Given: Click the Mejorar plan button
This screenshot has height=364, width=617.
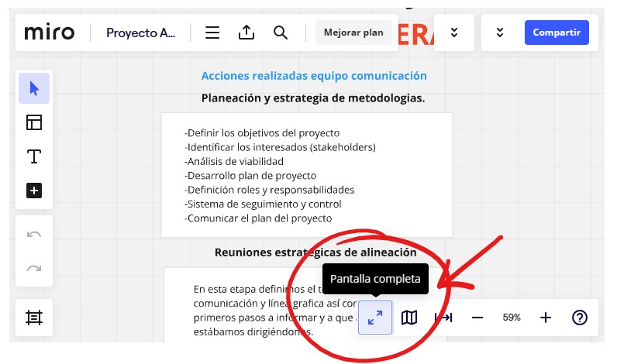Looking at the screenshot, I should (x=353, y=33).
